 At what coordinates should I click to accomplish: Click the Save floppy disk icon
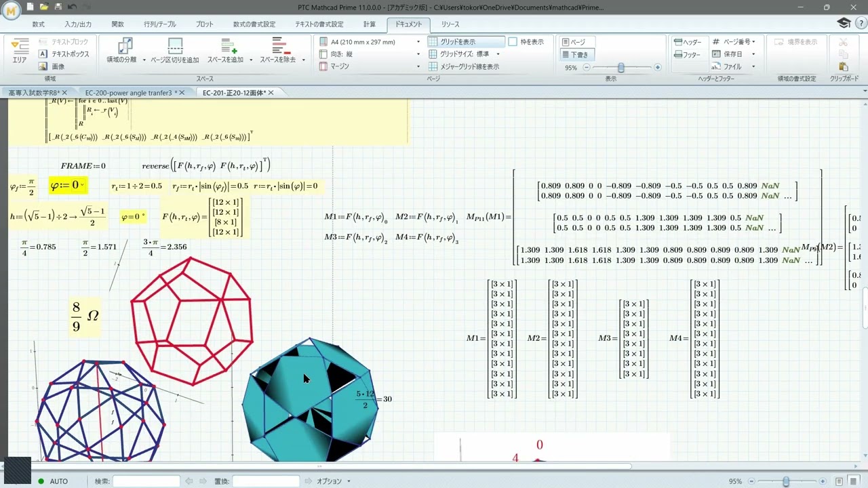coord(58,7)
